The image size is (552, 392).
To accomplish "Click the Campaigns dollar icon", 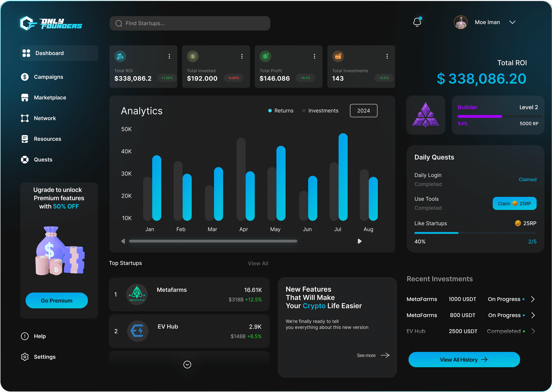I will click(x=25, y=77).
